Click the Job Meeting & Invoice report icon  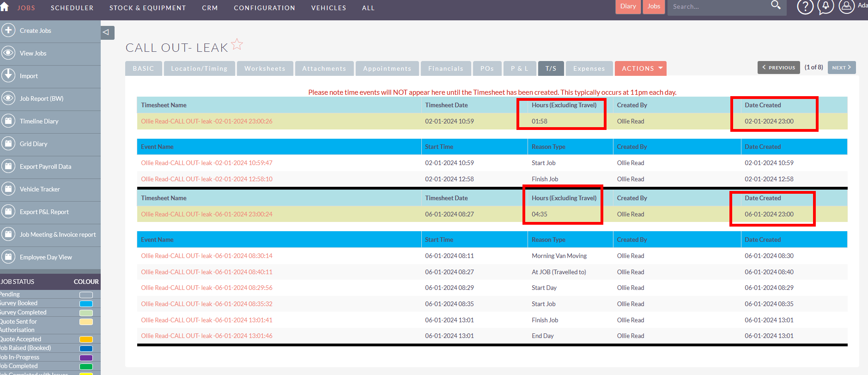(8, 234)
